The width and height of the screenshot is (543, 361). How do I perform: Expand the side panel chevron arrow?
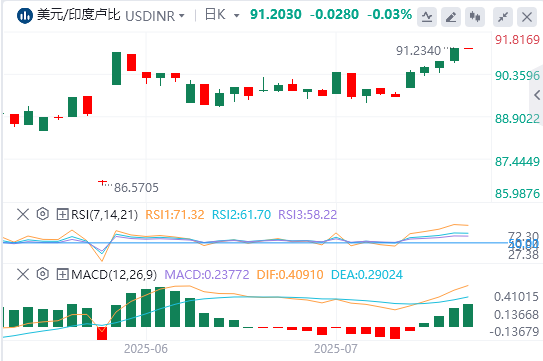537,95
